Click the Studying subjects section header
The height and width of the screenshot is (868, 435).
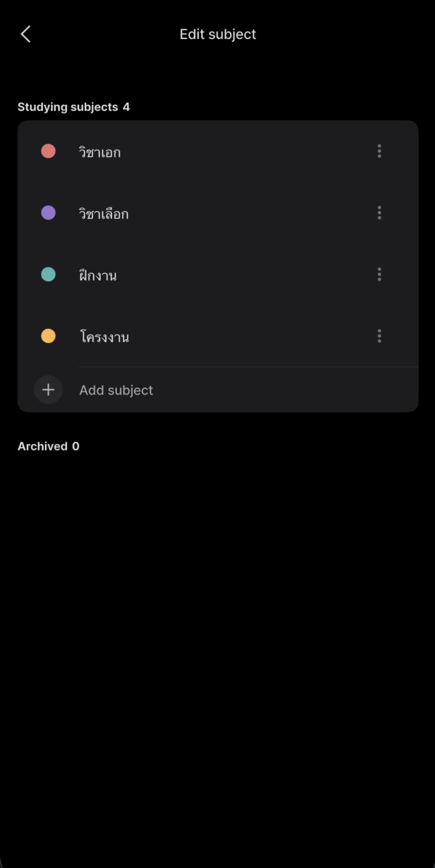[68, 107]
